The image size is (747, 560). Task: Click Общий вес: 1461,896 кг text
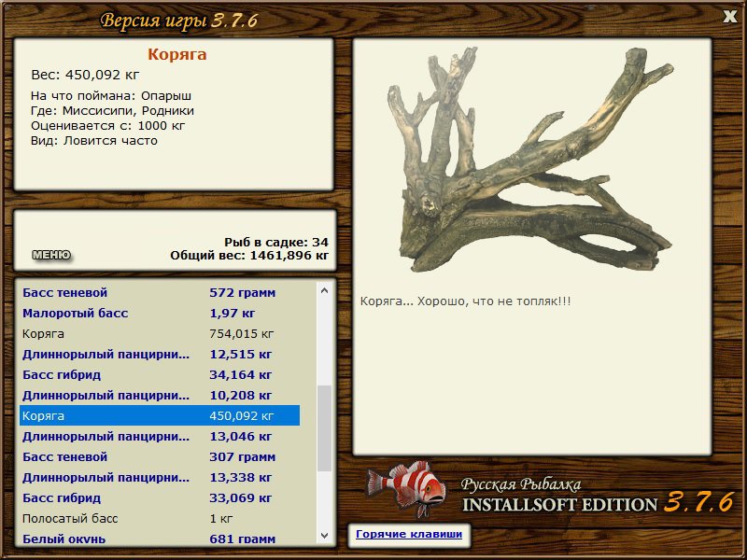249,255
